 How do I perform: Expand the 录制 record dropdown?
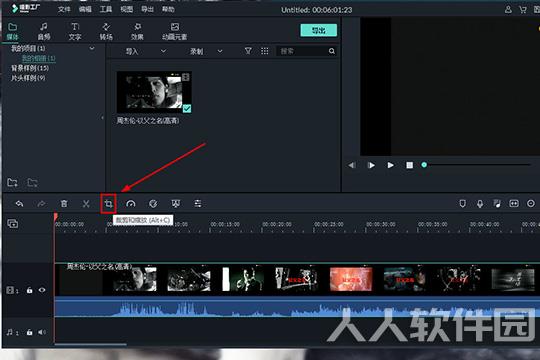(220, 51)
